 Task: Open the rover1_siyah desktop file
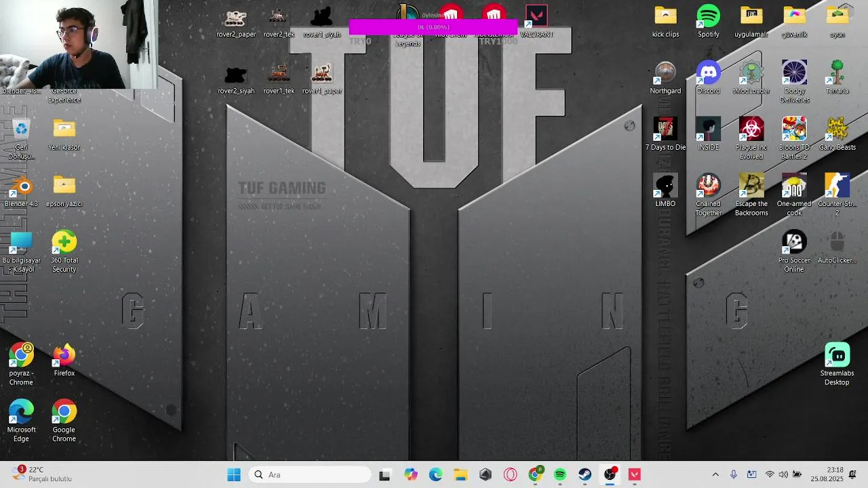(322, 23)
